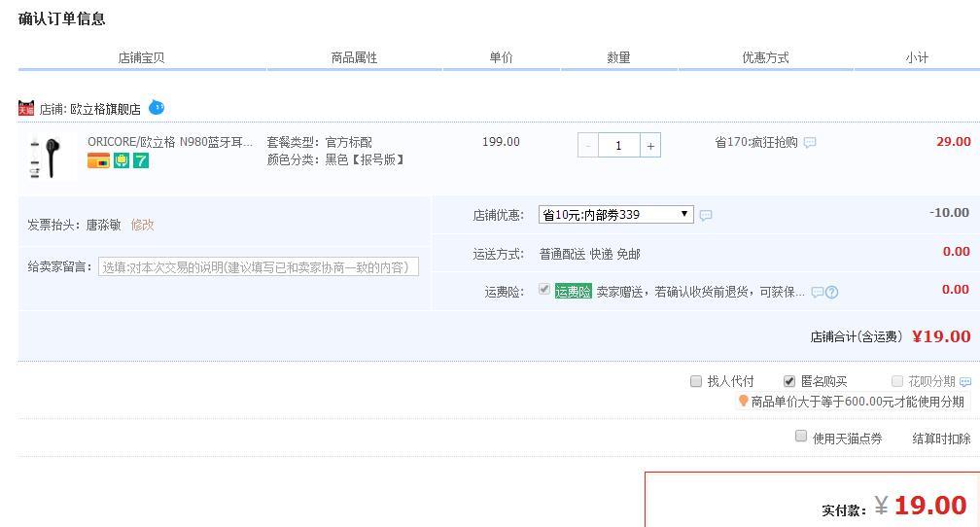The width and height of the screenshot is (980, 527).
Task: Click the 单价 column header
Action: click(x=502, y=57)
